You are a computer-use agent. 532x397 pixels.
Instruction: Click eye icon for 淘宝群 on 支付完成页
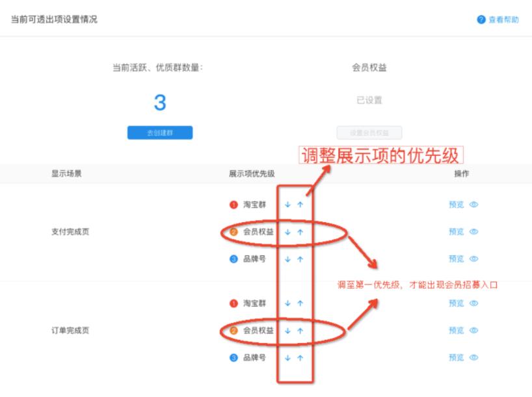click(x=475, y=205)
